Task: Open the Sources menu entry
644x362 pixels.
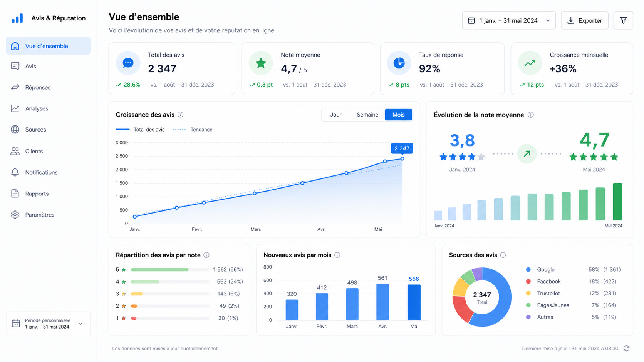Action: click(48, 130)
